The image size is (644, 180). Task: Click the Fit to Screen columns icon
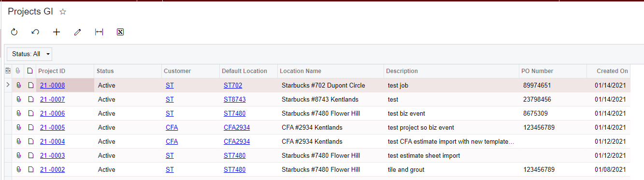coord(99,32)
